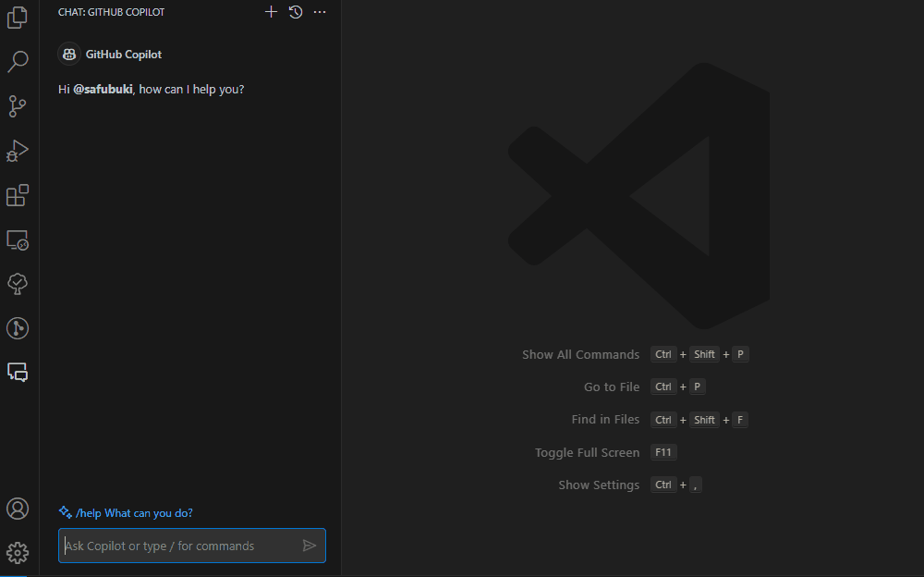Open the Git Graph circular icon
This screenshot has width=924, height=577.
(x=18, y=328)
